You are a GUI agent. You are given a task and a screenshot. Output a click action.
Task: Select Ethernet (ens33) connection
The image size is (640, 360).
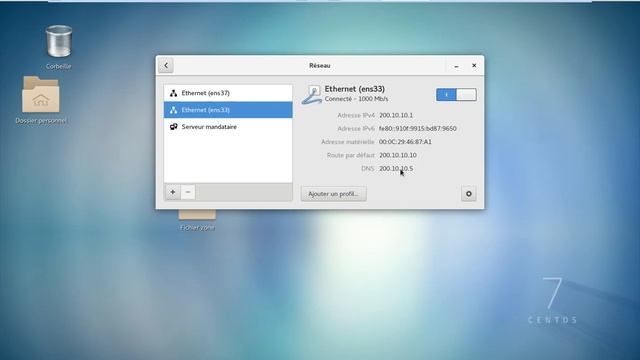point(228,110)
